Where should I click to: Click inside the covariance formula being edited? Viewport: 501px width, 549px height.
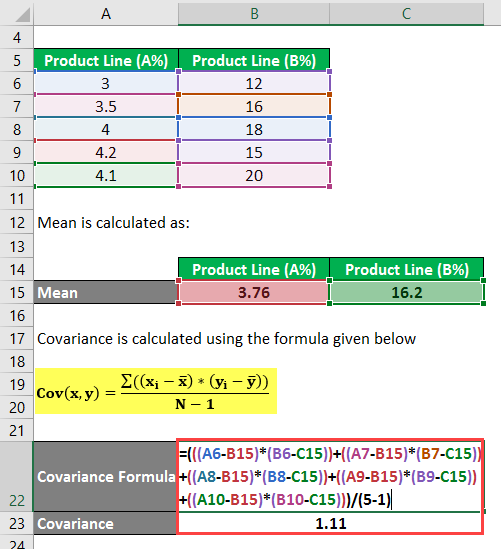tap(330, 476)
